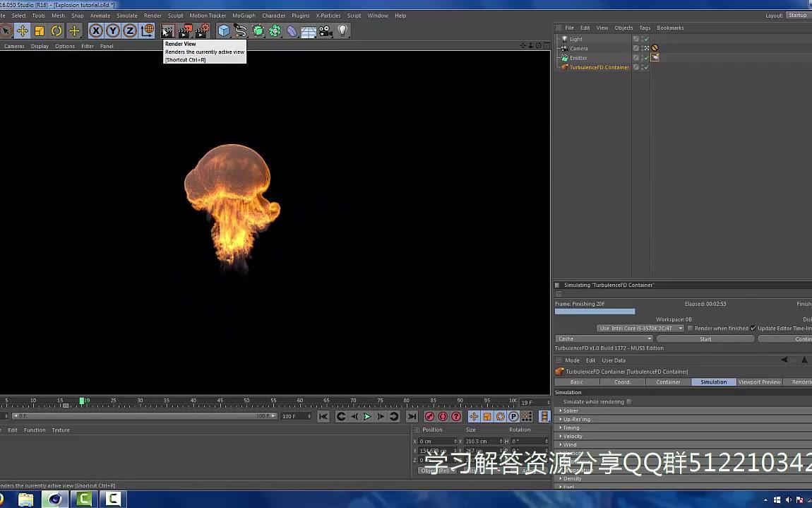Screen dimensions: 812x508
Task: Activate the Rotate tool
Action: 57,30
